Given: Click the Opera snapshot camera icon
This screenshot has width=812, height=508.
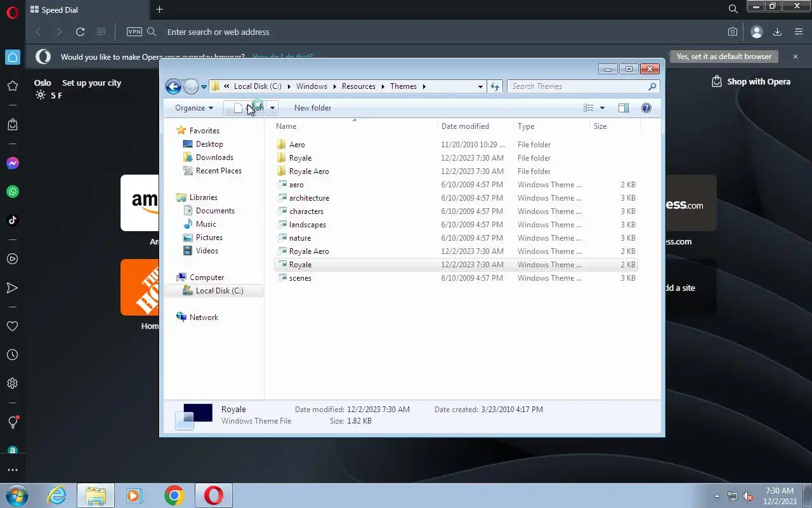Looking at the screenshot, I should (x=733, y=32).
